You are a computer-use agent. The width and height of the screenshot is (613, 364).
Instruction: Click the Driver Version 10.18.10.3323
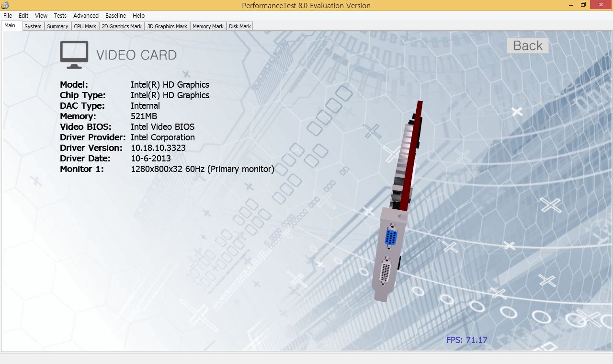point(158,148)
